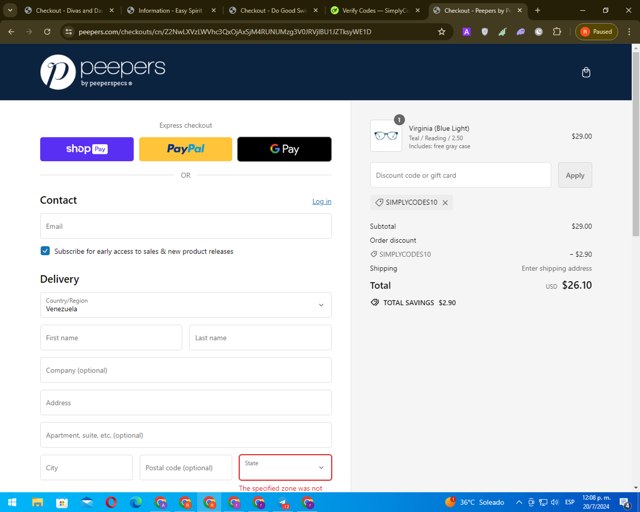Click the Apartment, suite, etc. field
Viewport: 640px width, 512px height.
coord(186,435)
